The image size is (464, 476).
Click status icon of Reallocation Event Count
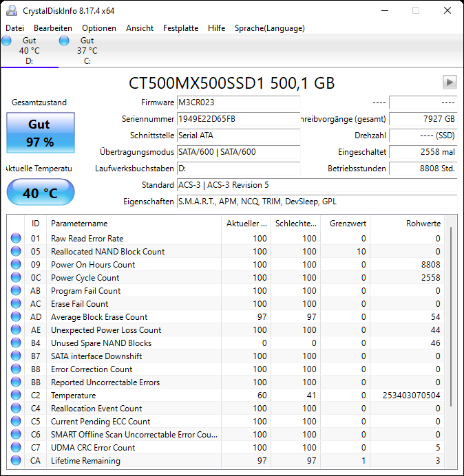[16, 408]
